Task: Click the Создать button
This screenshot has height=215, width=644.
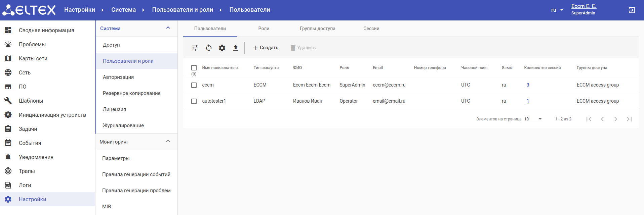Action: coord(266,48)
